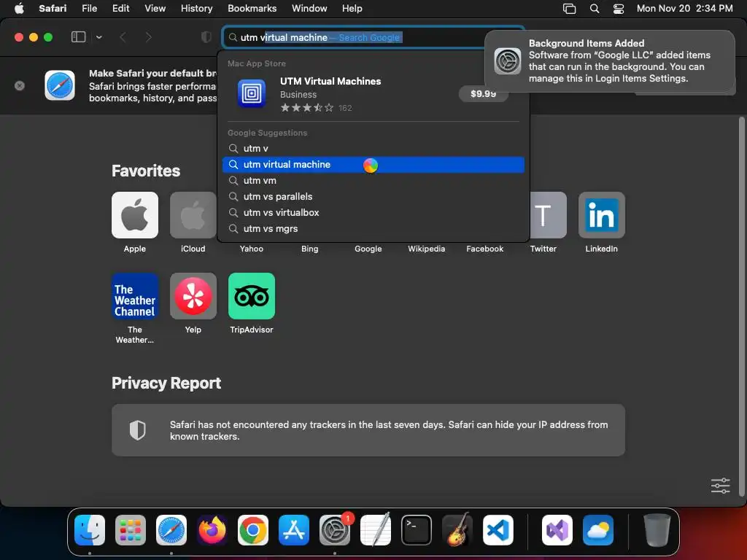Click the address bar search field
This screenshot has width=747, height=560.
pos(373,37)
